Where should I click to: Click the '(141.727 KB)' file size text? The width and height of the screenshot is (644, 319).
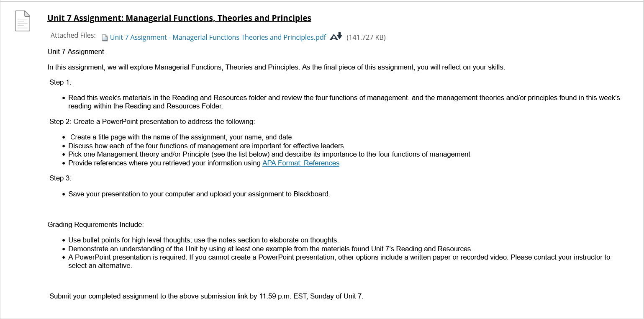(366, 37)
